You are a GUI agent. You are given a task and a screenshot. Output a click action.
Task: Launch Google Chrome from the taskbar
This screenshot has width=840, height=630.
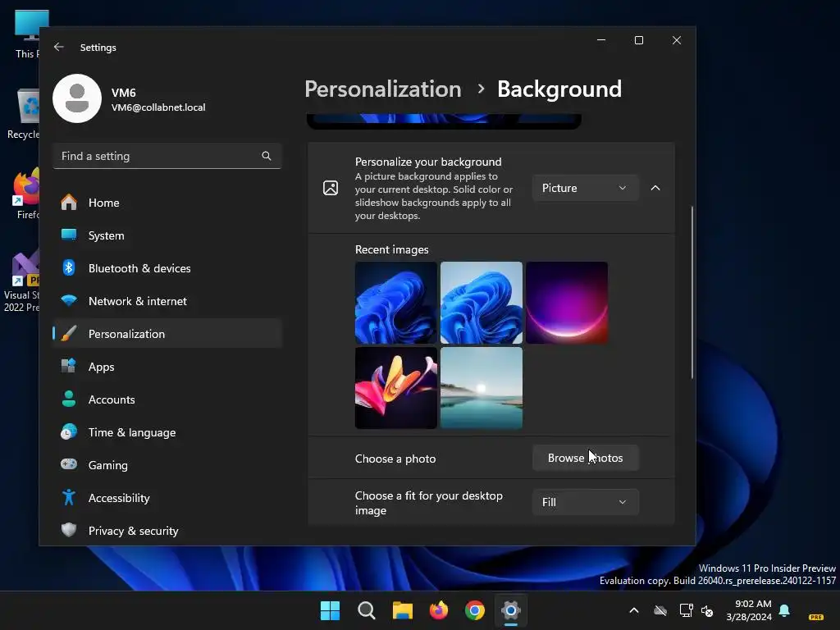pos(475,610)
